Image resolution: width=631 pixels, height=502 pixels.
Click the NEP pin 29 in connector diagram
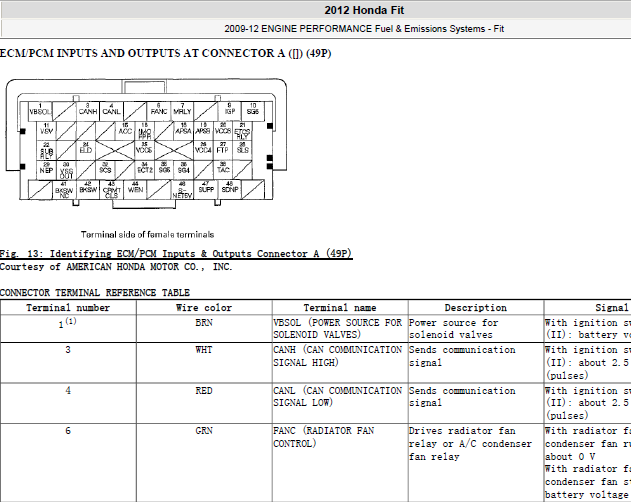click(x=47, y=169)
